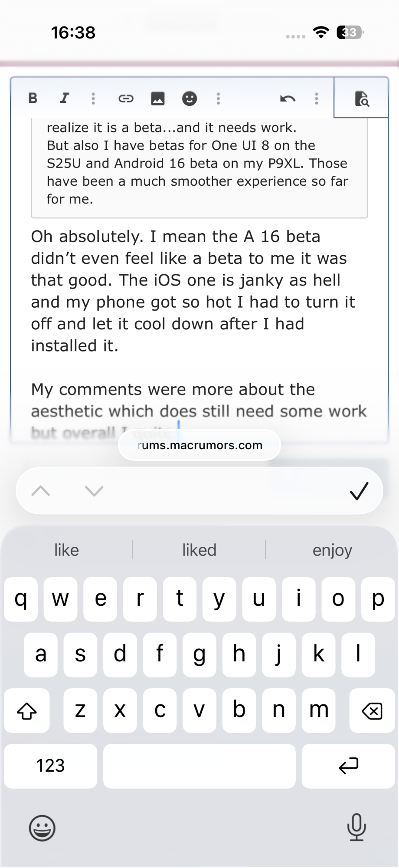Screen dimensions: 399x868
Task: Toggle bold formatting in editor toolbar
Action: 33,98
